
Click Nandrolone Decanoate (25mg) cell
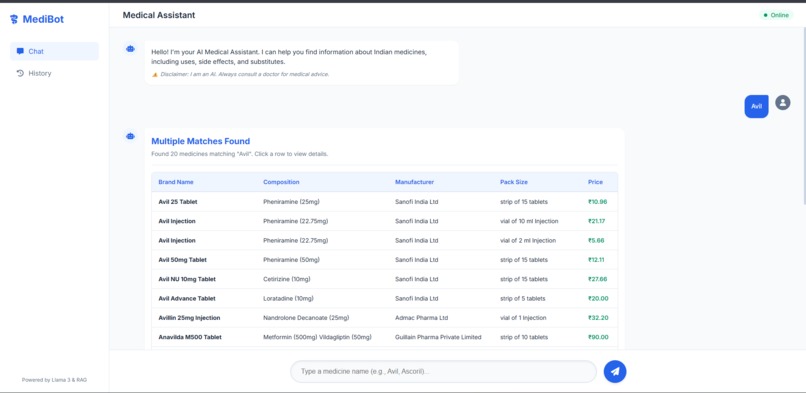click(306, 318)
